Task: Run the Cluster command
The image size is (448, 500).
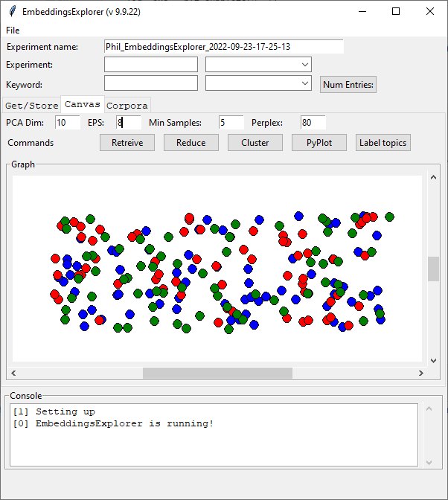Action: (255, 143)
